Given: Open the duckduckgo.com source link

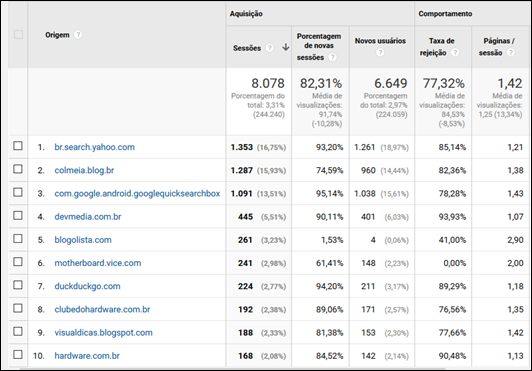Looking at the screenshot, I should pyautogui.click(x=88, y=286).
